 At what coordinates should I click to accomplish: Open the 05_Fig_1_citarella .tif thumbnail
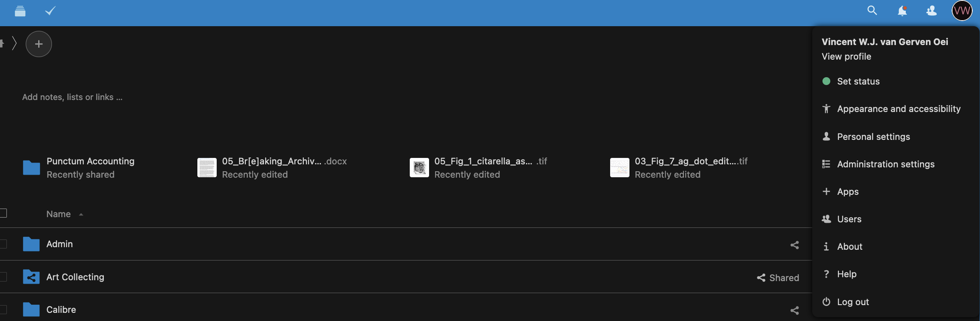coord(419,168)
